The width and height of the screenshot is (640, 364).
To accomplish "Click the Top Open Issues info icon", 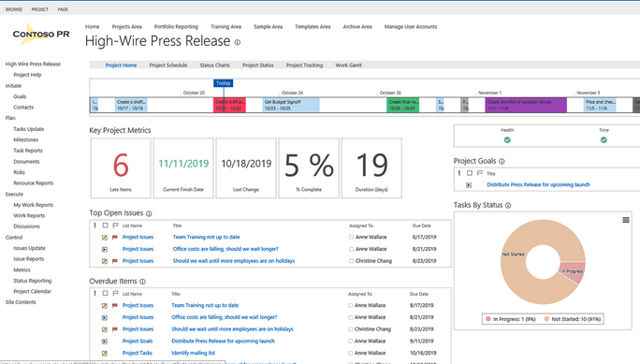I will click(149, 214).
